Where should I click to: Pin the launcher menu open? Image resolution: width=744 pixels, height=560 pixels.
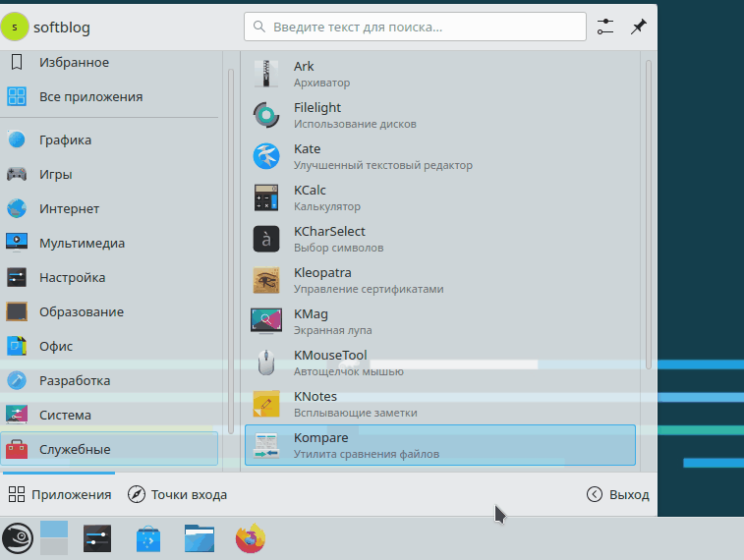click(638, 28)
